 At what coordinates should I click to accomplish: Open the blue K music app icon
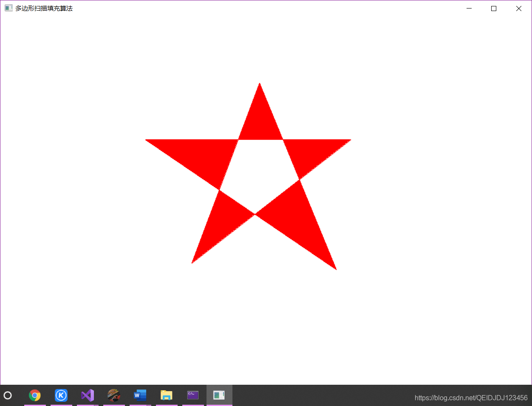61,395
